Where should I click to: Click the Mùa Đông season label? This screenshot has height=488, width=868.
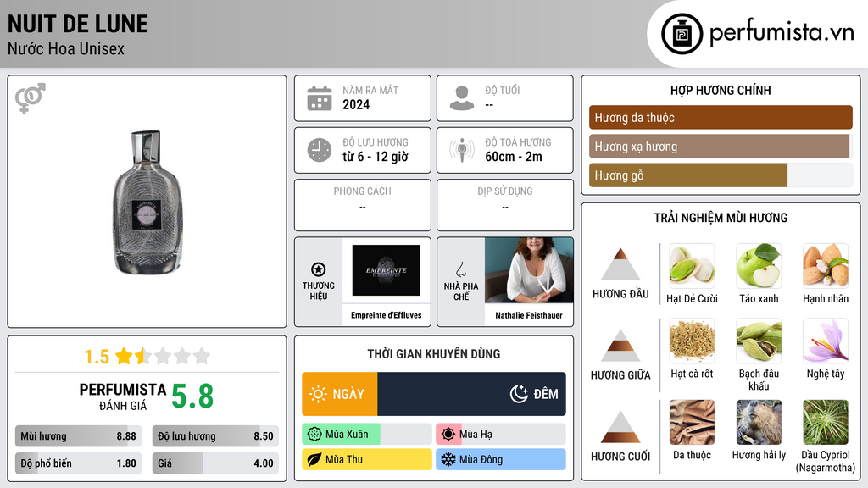point(481,459)
